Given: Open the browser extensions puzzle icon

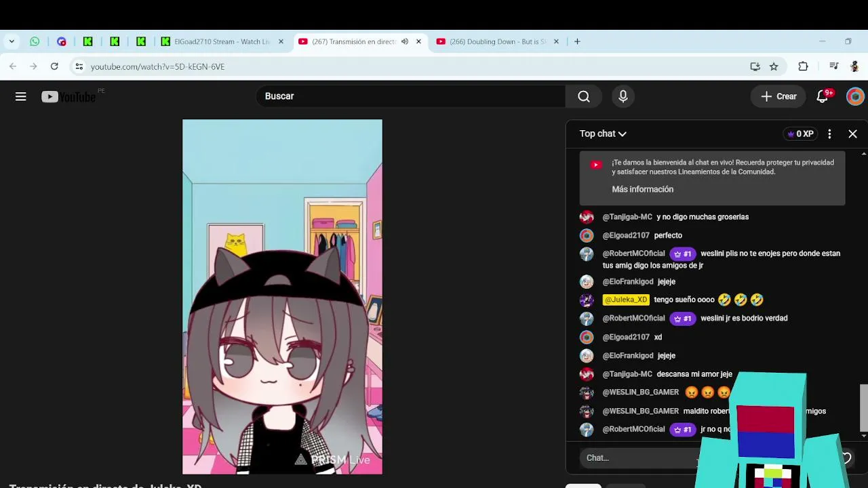Looking at the screenshot, I should 803,66.
